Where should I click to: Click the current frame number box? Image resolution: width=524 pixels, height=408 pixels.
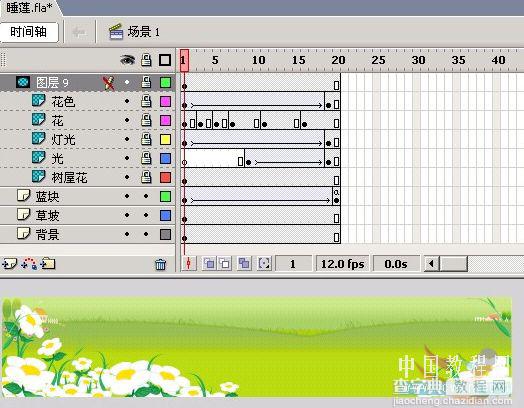tap(293, 264)
